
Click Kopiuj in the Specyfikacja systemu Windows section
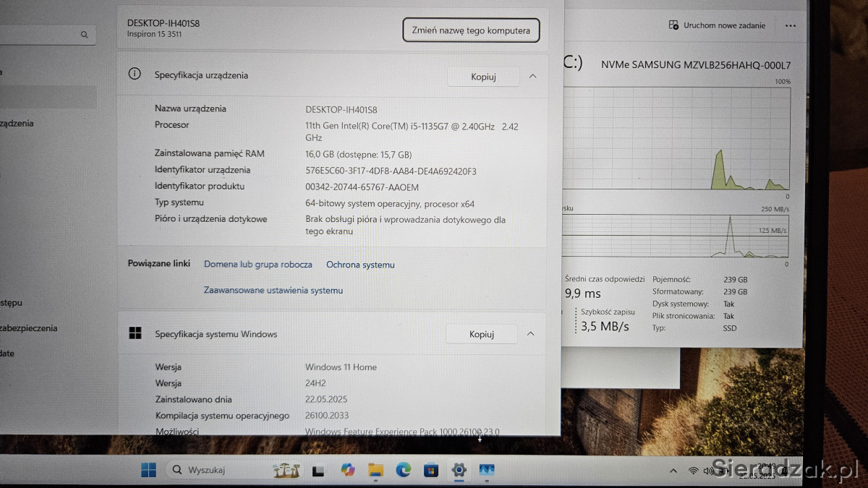coord(482,334)
